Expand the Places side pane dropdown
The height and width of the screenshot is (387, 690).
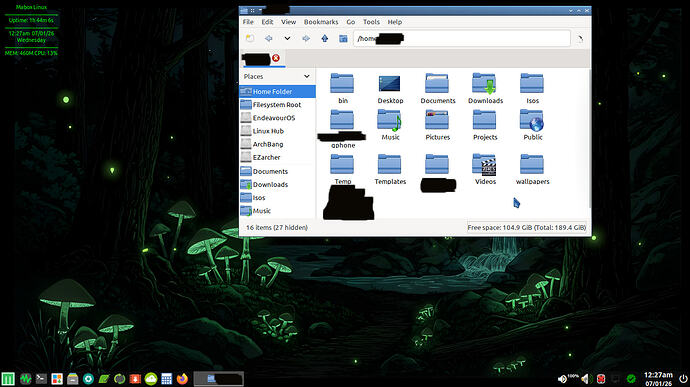[307, 77]
